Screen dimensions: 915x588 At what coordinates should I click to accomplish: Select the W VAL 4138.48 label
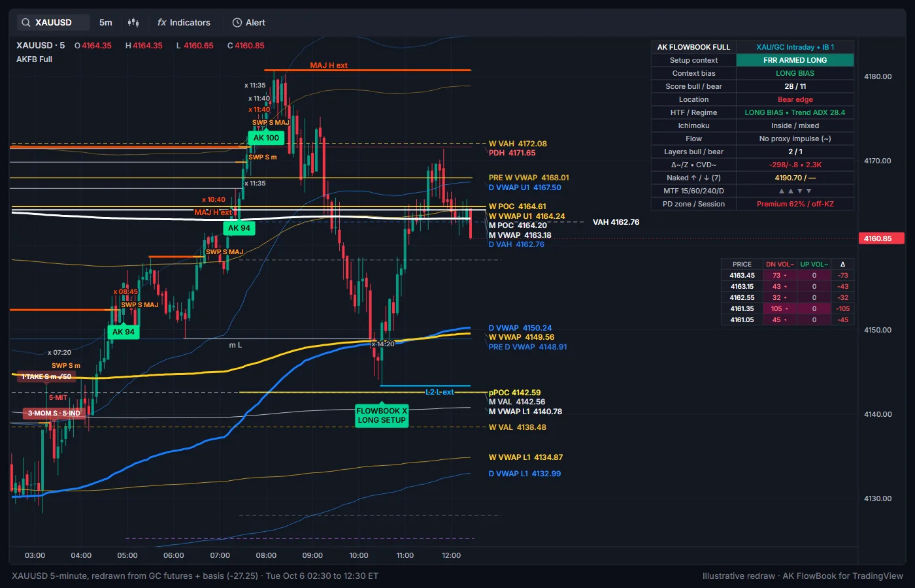(x=518, y=427)
